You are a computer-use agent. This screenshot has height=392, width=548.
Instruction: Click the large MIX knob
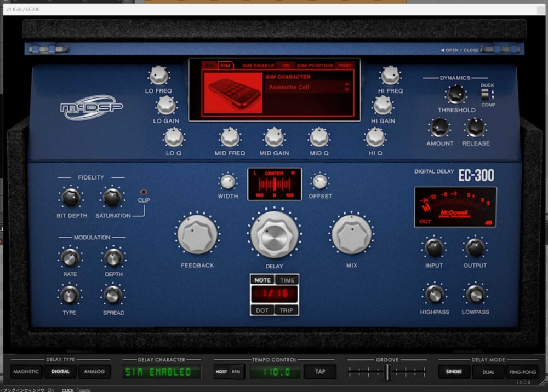(352, 234)
